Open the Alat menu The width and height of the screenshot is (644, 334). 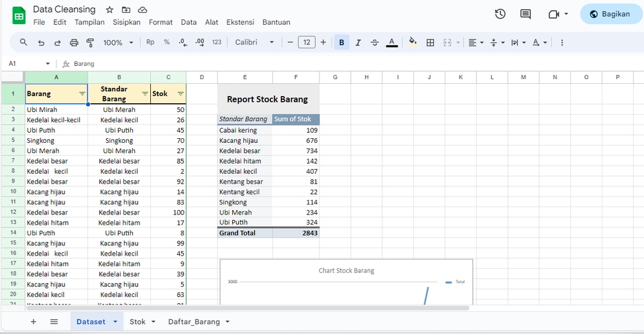pos(211,22)
